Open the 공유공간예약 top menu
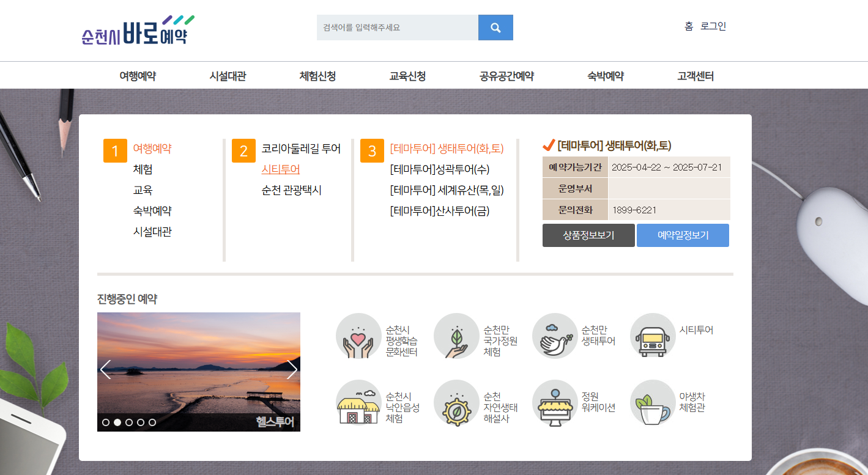This screenshot has width=868, height=475. click(506, 76)
